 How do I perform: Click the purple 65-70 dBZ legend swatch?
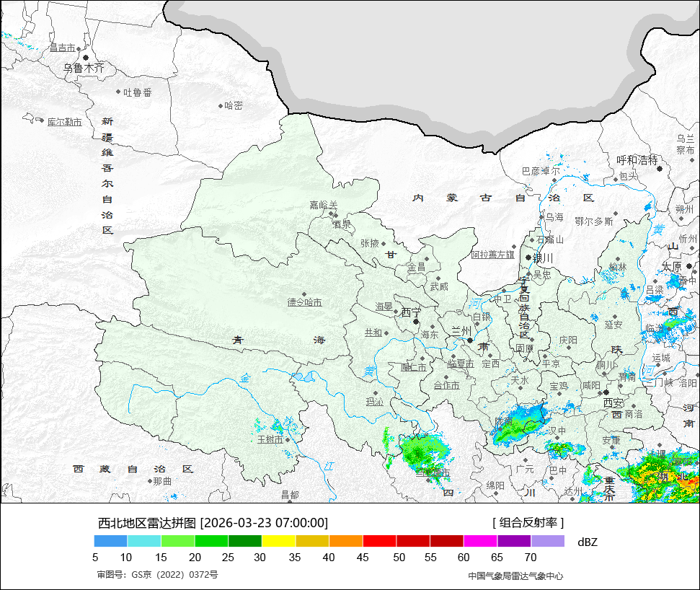point(514,542)
